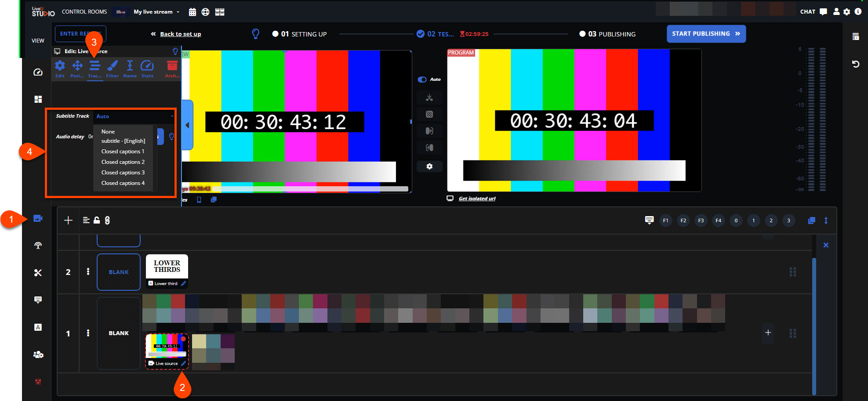Viewport: 868px width, 401px height.
Task: Select Closed captions 2 from list
Action: pyautogui.click(x=123, y=162)
